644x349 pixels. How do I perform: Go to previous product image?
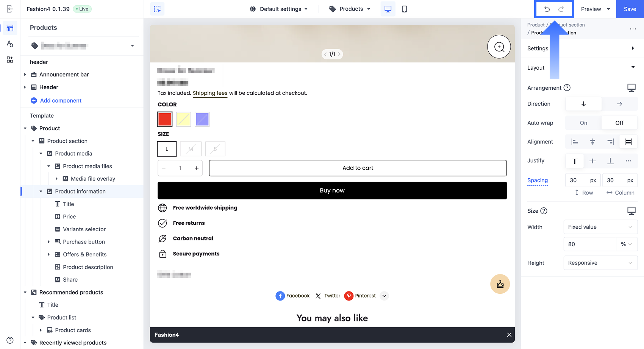(325, 54)
